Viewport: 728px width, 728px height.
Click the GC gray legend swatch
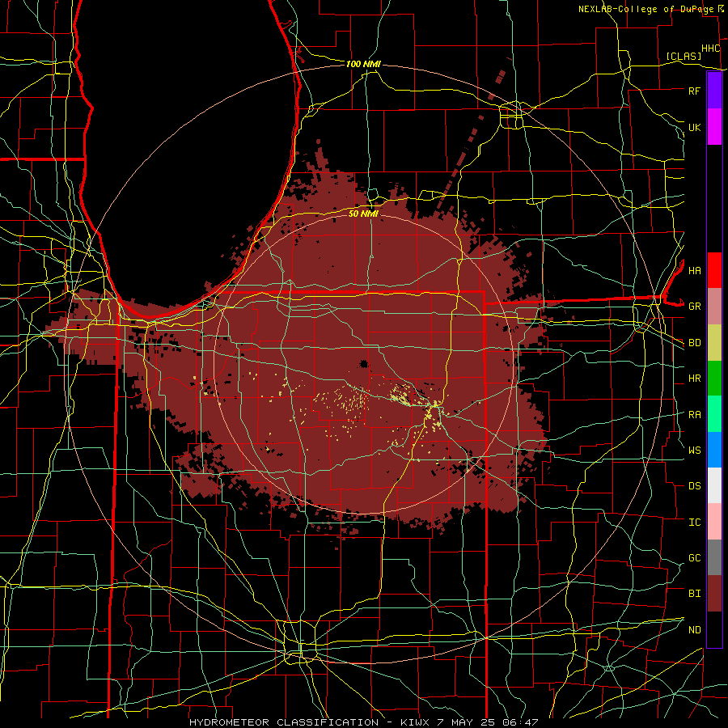click(x=714, y=557)
